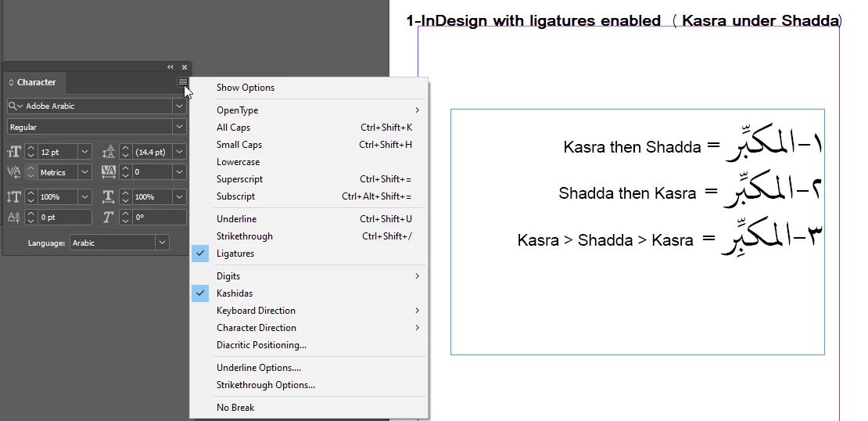Open the horizontal scale 100% dropdown
The height and width of the screenshot is (421, 868).
point(179,196)
